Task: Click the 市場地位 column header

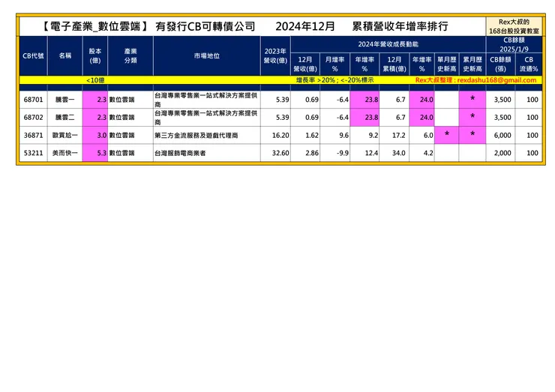Action: [207, 55]
